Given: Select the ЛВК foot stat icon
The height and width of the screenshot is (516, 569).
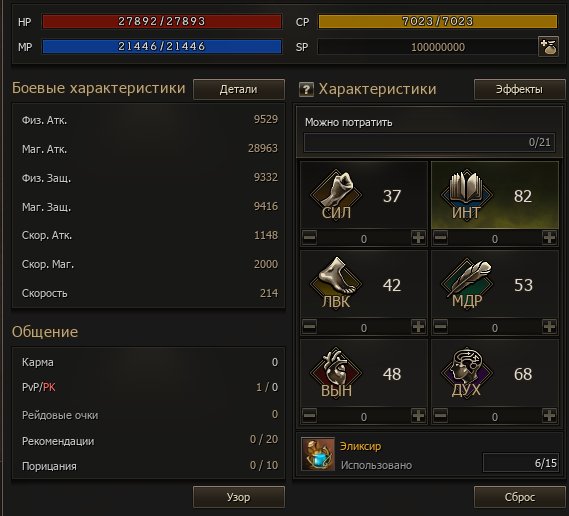Looking at the screenshot, I should [336, 284].
